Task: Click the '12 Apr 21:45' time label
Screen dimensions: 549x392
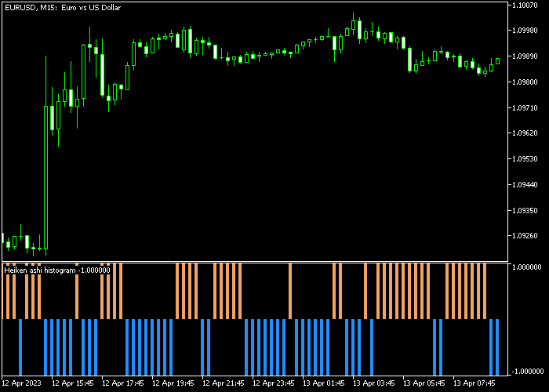Action: pos(224,383)
